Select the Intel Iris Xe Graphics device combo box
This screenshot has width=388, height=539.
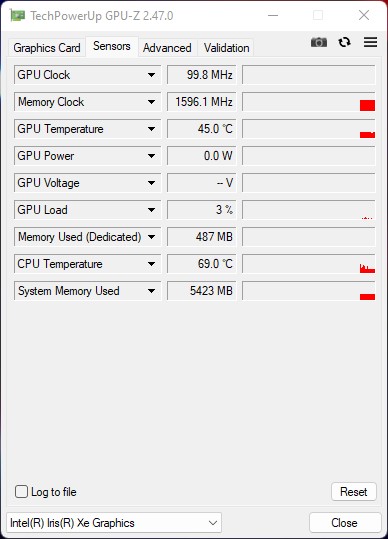coord(114,523)
